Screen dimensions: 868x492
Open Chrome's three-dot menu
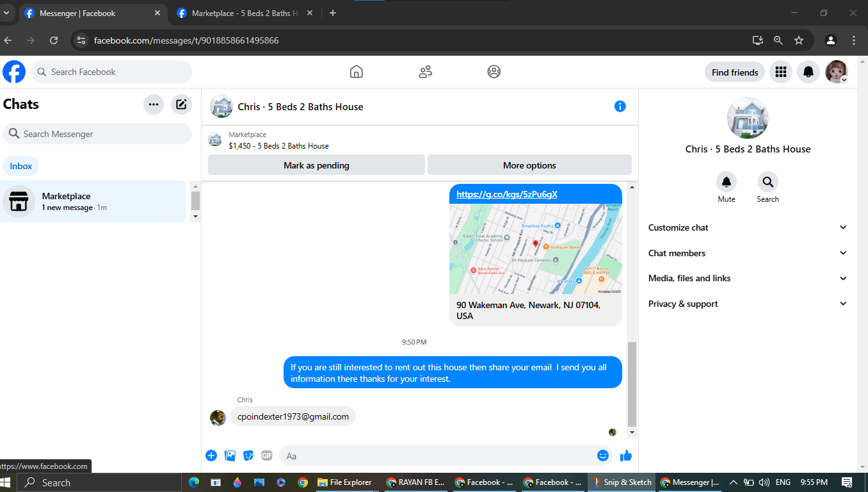click(x=855, y=40)
